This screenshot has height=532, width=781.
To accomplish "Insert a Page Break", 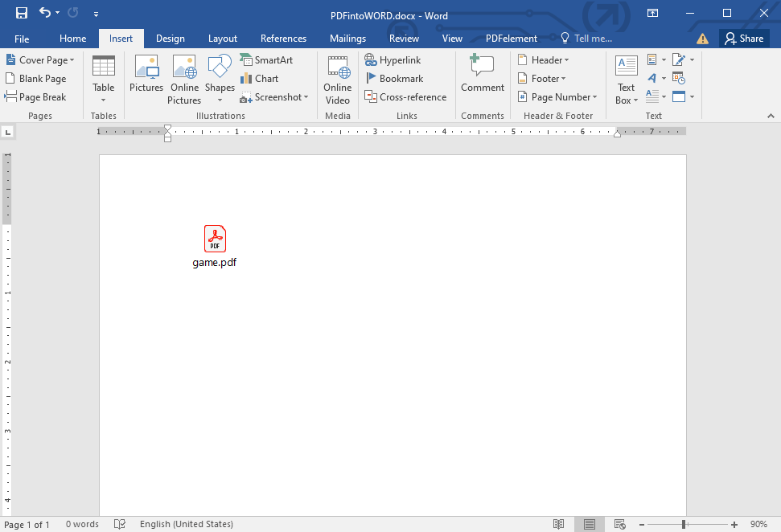I will pyautogui.click(x=40, y=96).
